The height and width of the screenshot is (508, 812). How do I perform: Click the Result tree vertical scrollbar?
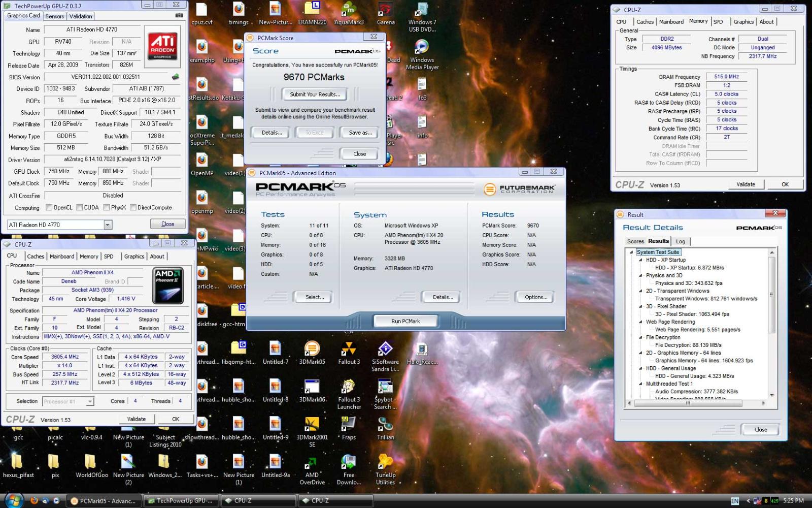(772, 324)
